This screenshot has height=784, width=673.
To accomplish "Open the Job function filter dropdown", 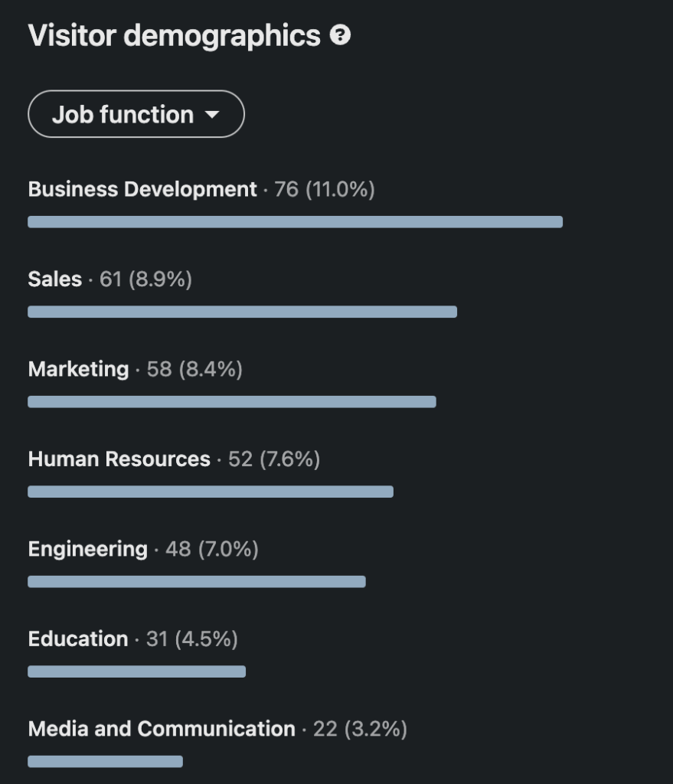I will tap(136, 113).
